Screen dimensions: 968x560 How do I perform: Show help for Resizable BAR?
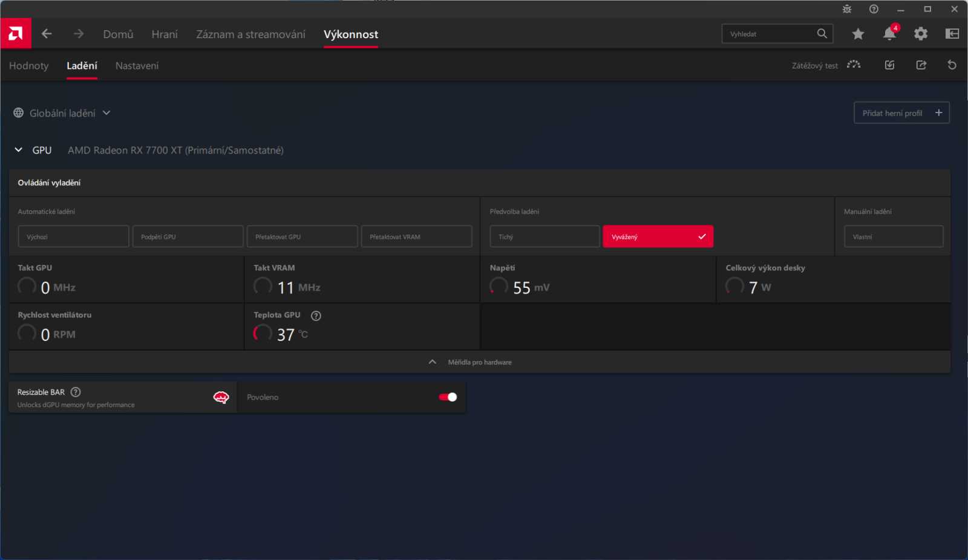tap(76, 392)
